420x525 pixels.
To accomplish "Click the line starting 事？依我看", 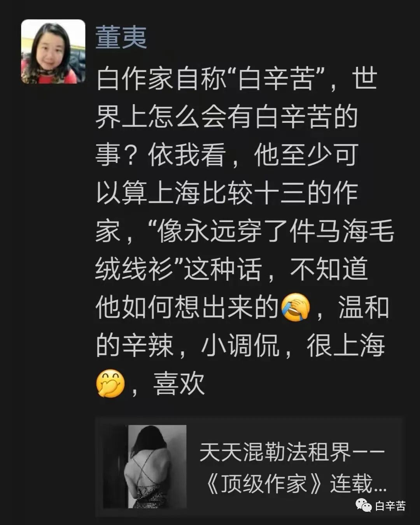I will click(227, 155).
